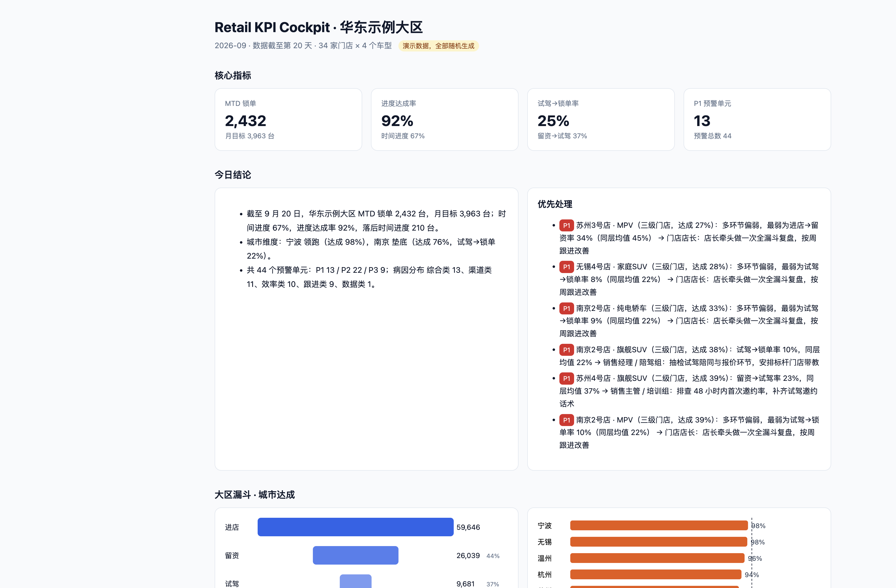Click the MTD 锁单 2,432 card
The height and width of the screenshot is (588, 896).
point(288,119)
